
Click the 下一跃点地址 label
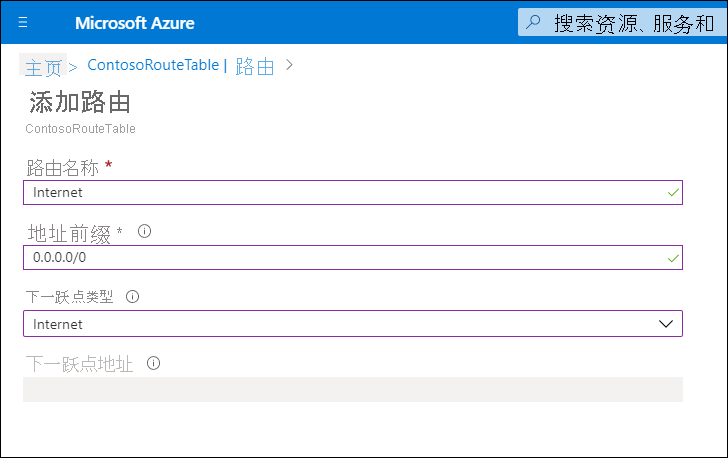79,364
